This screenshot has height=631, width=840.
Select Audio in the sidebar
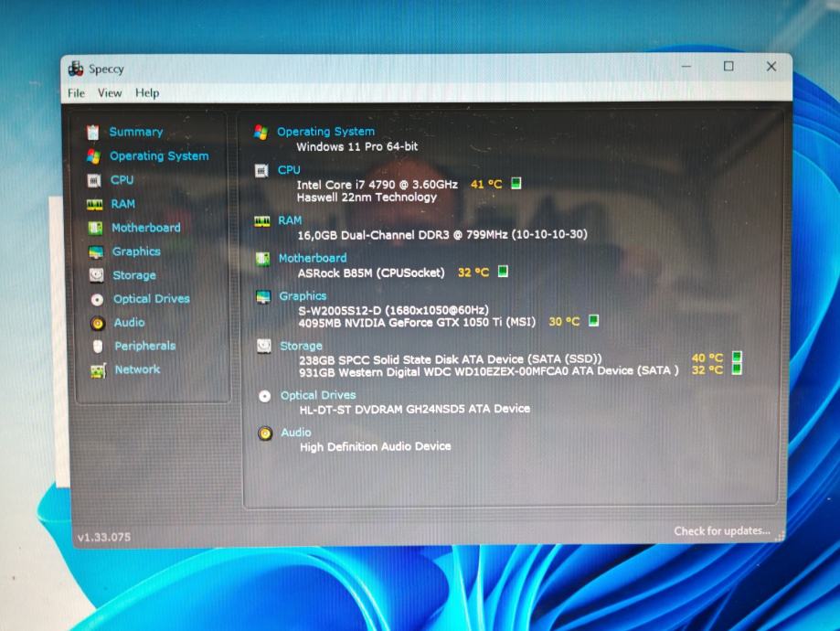129,322
